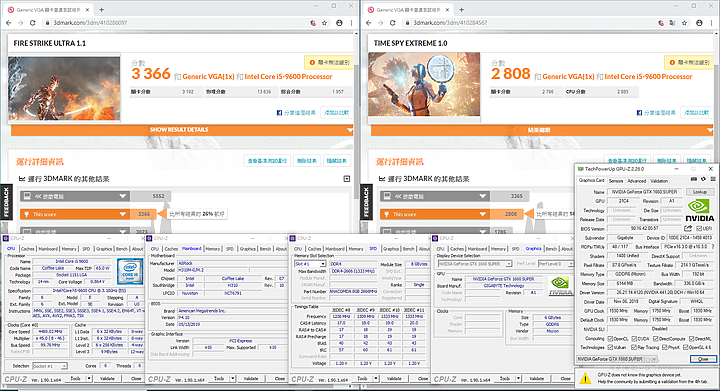This screenshot has height=391, width=720.
Task: Toggle the Vulkan checkbox in GPU-Z
Action: click(x=610, y=347)
